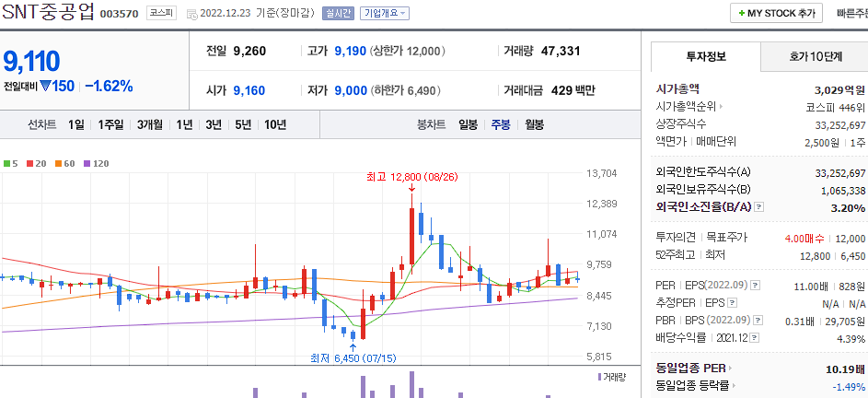Click the 최고 12,800 (08/26) chart marker
Image resolution: width=868 pixels, height=398 pixels.
coord(412,177)
